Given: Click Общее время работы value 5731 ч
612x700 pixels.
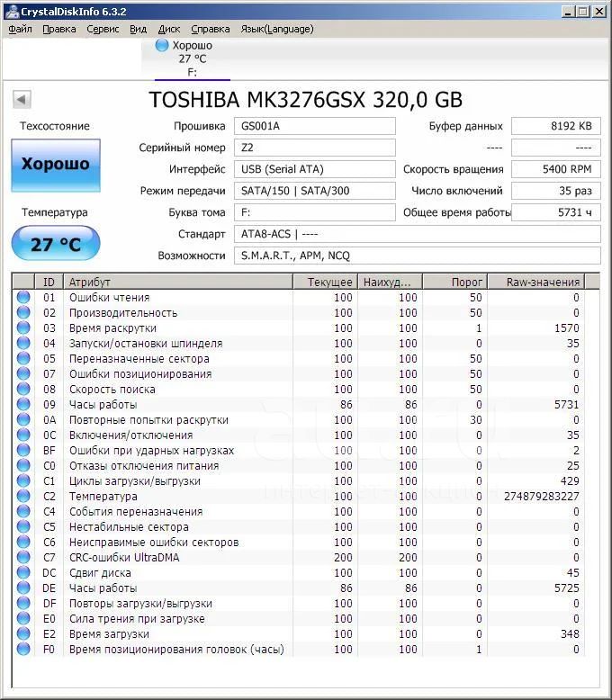Looking at the screenshot, I should pos(555,212).
